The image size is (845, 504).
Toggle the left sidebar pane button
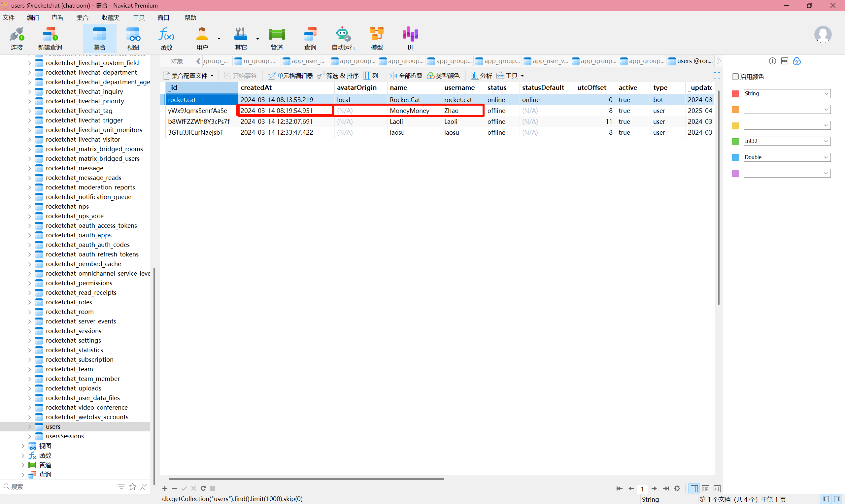click(826, 499)
